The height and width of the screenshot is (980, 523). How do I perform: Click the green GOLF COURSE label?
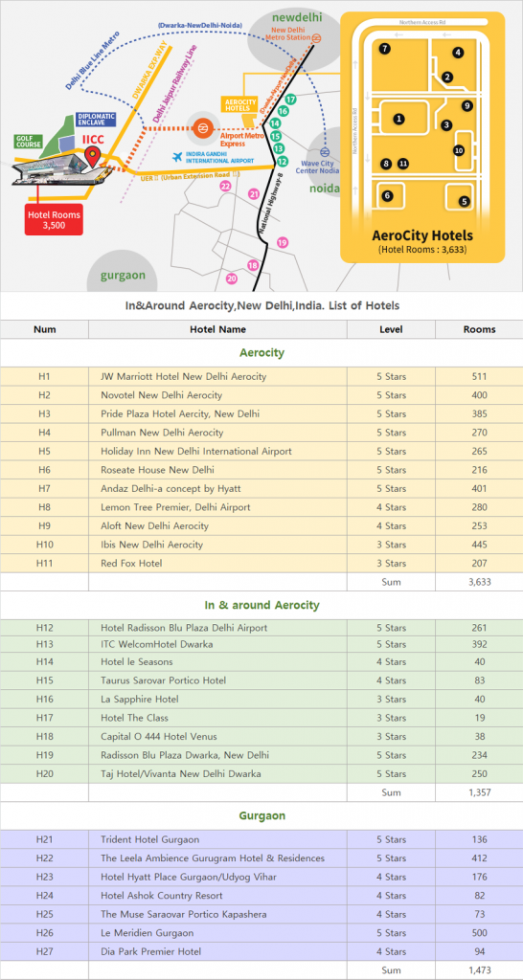point(30,142)
